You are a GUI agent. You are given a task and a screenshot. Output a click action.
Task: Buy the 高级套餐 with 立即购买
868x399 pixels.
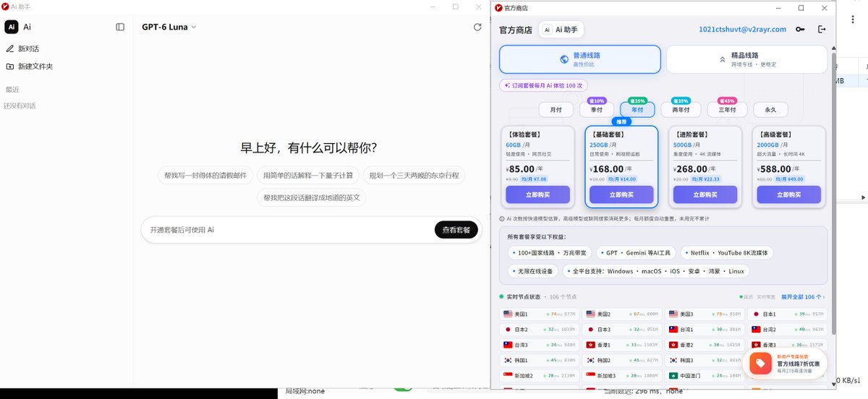789,194
